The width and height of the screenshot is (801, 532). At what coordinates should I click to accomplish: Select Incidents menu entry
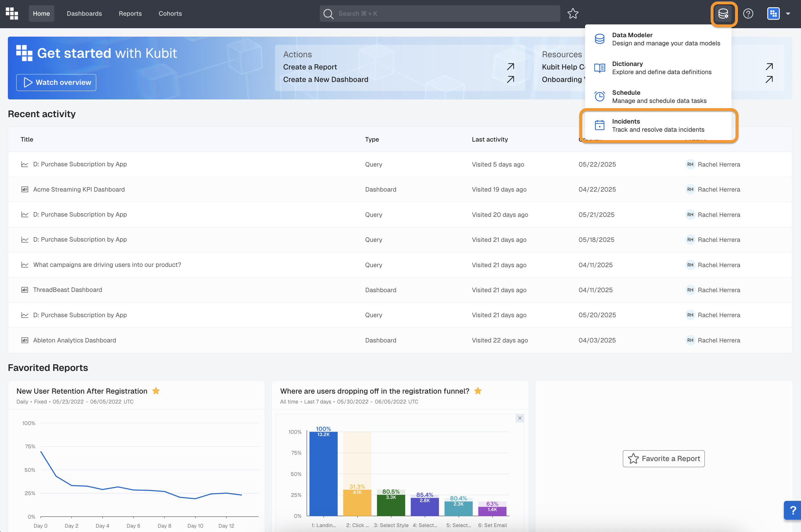(x=658, y=126)
